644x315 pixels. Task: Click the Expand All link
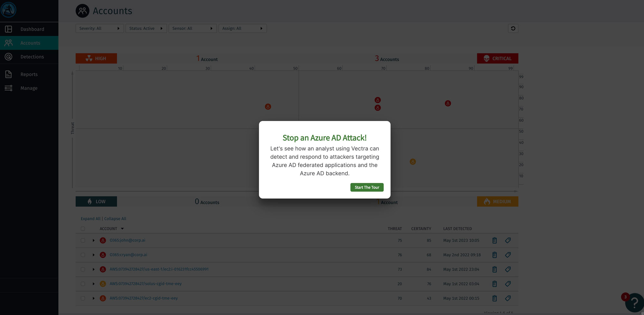(x=90, y=219)
